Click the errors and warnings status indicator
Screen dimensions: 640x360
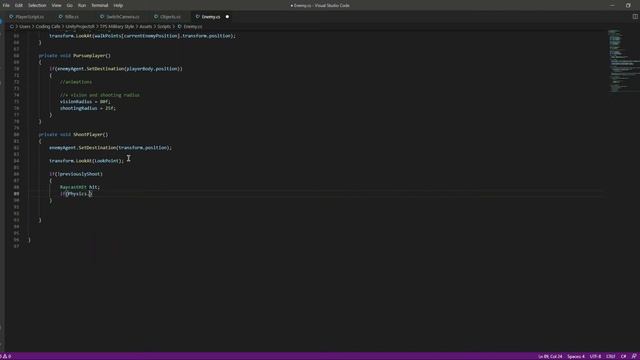6,356
